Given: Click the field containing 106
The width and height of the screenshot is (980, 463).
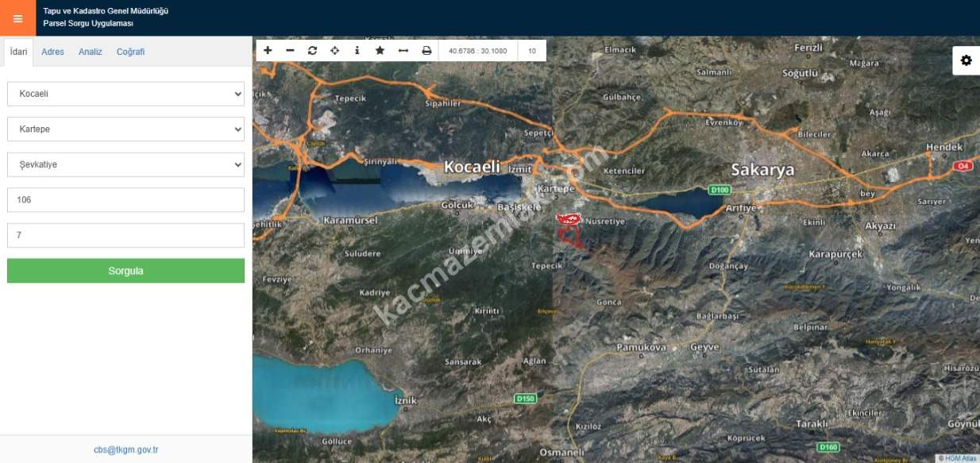Looking at the screenshot, I should (x=125, y=200).
